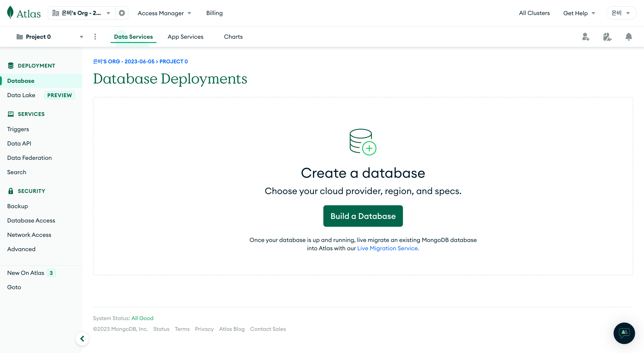Switch to the Charts tab
The image size is (644, 353).
point(233,37)
